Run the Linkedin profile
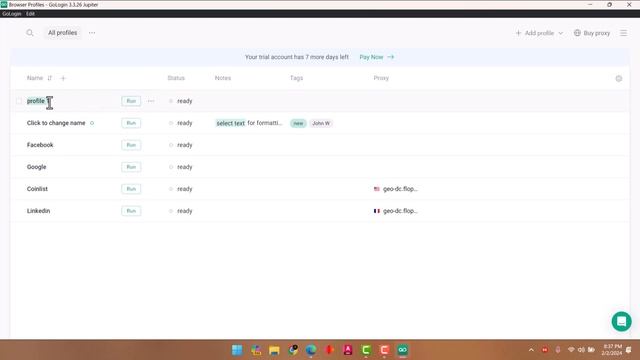Viewport: 640px width, 360px height. click(131, 211)
